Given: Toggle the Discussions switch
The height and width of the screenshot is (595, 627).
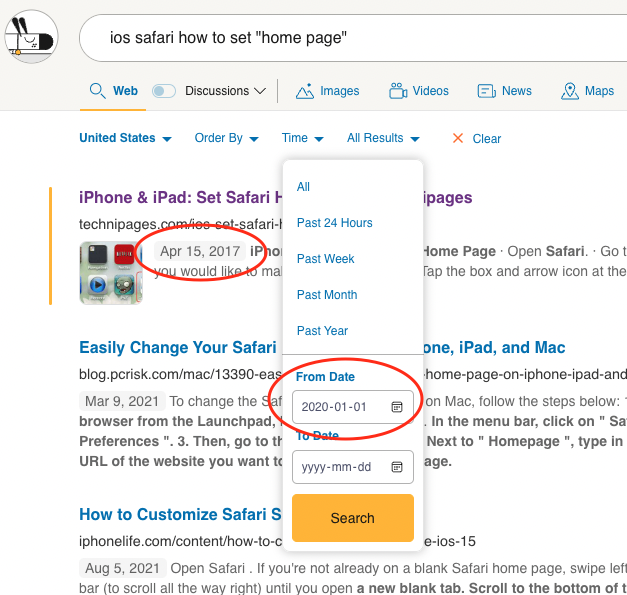Looking at the screenshot, I should 164,91.
